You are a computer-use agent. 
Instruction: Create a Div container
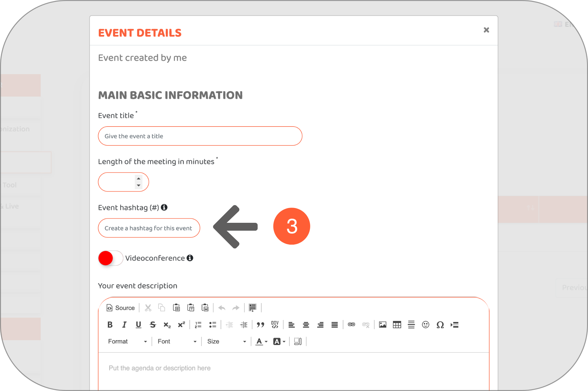275,325
